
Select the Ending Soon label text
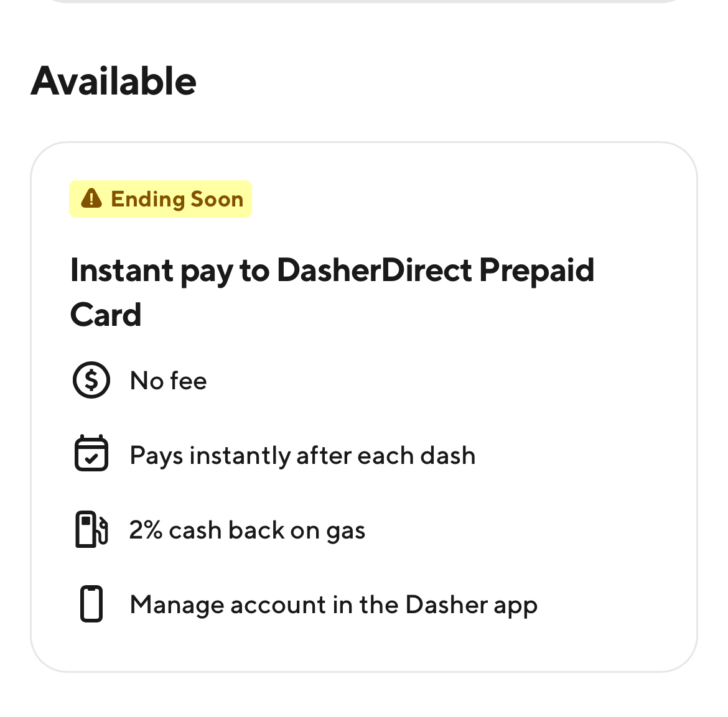pos(177,199)
